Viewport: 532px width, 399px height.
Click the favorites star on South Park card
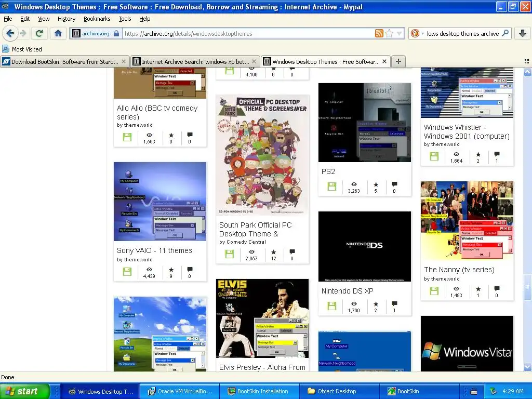point(273,252)
